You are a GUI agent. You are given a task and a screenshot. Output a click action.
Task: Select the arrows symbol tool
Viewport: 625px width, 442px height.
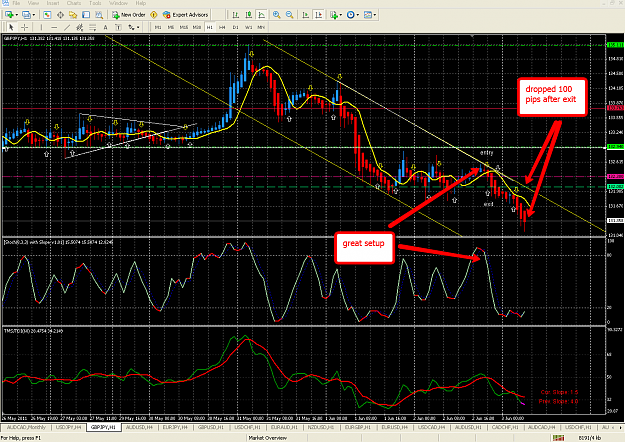click(131, 27)
